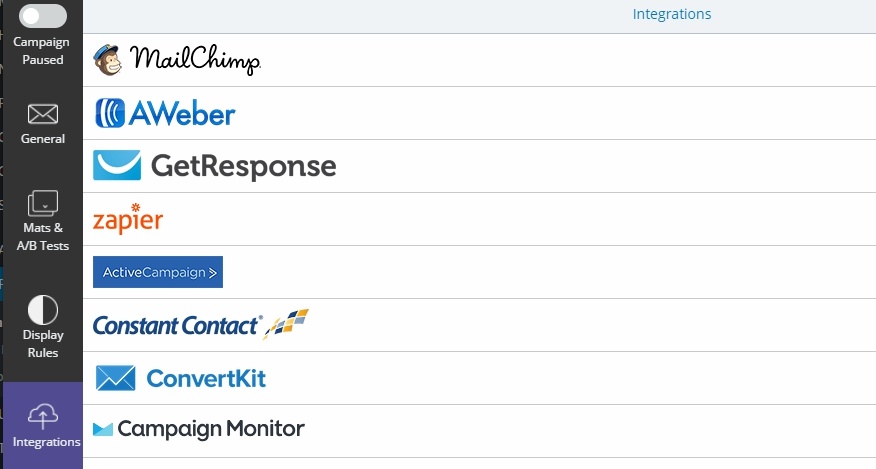Select the ActiveCampaign integration button
This screenshot has height=469, width=876.
coord(158,272)
